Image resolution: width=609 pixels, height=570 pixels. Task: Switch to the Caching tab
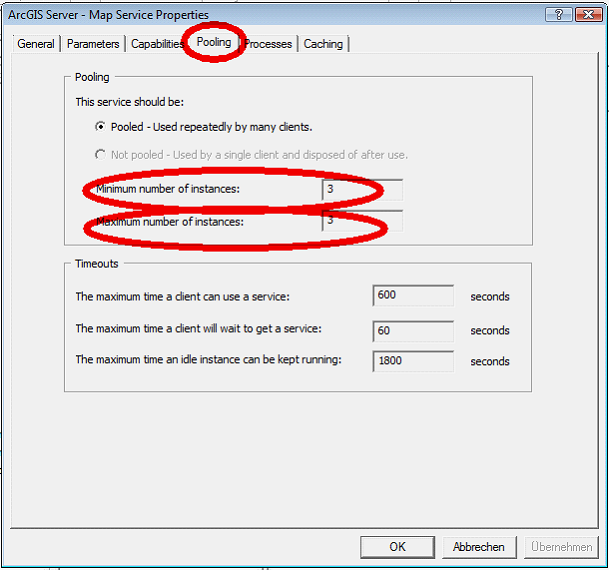pyautogui.click(x=323, y=44)
